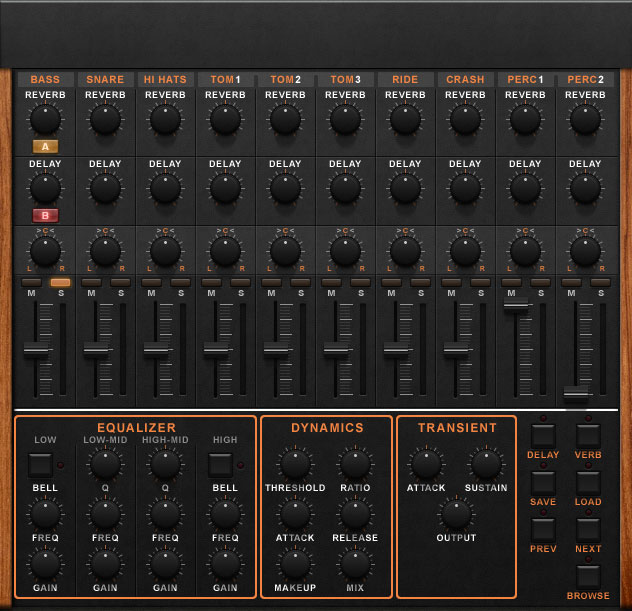
Task: Click the Dynamics MIX knob
Action: pyautogui.click(x=355, y=565)
